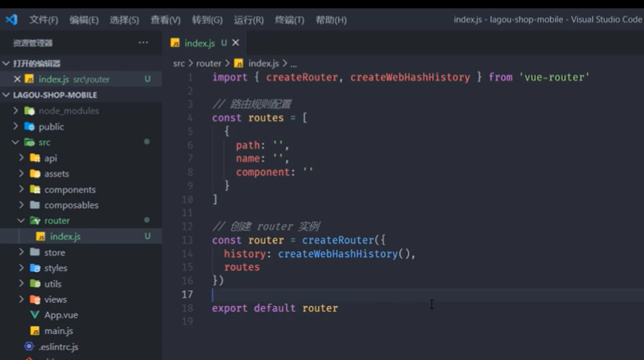Click src in the breadcrumb path
Viewport: 644px width, 360px height.
179,64
